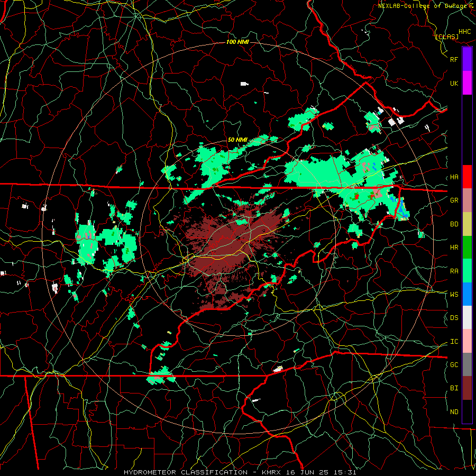The height and width of the screenshot is (476, 476).
Task: Select the GR graupel legend swatch
Action: [467, 200]
